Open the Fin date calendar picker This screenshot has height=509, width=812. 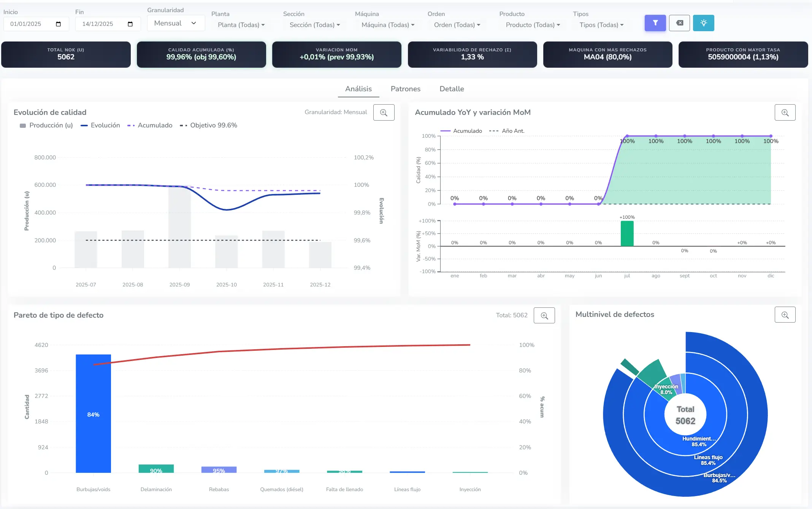[x=130, y=24]
